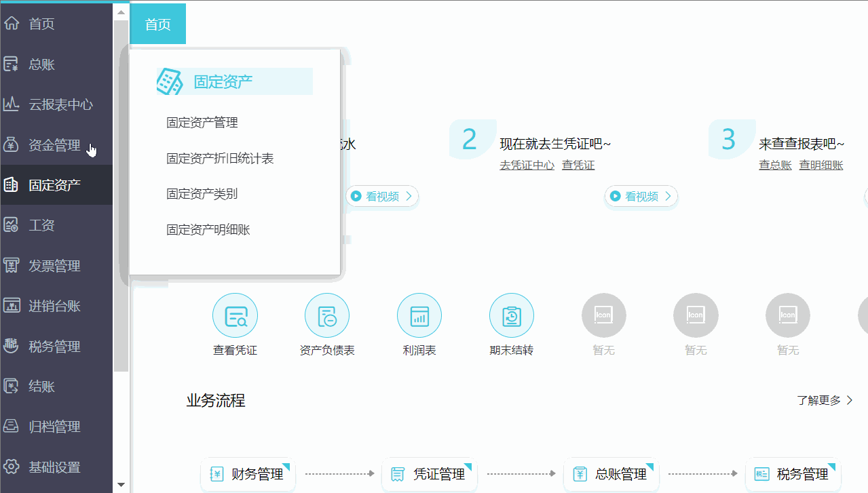This screenshot has width=868, height=493.
Task: Follow the 查凭证 link
Action: coord(578,165)
